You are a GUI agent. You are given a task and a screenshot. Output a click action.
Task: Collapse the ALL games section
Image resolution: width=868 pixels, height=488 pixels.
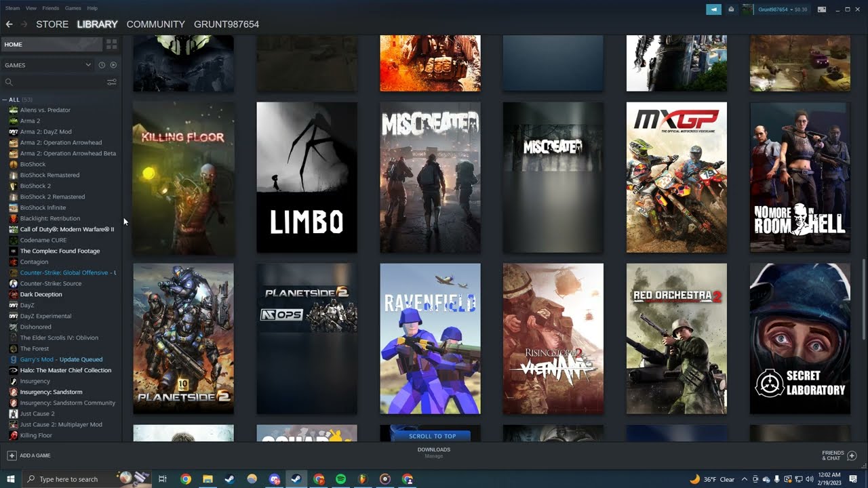point(5,100)
